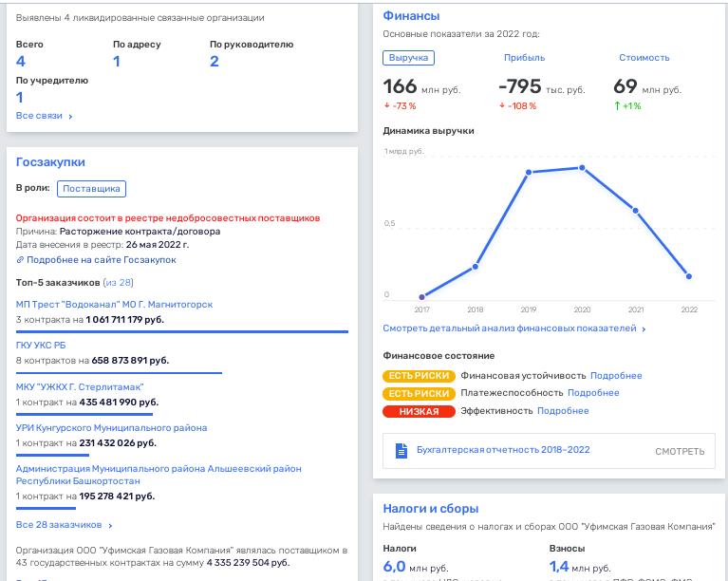
Task: Click the 2022 data point on revenue chart
Action: 689,276
